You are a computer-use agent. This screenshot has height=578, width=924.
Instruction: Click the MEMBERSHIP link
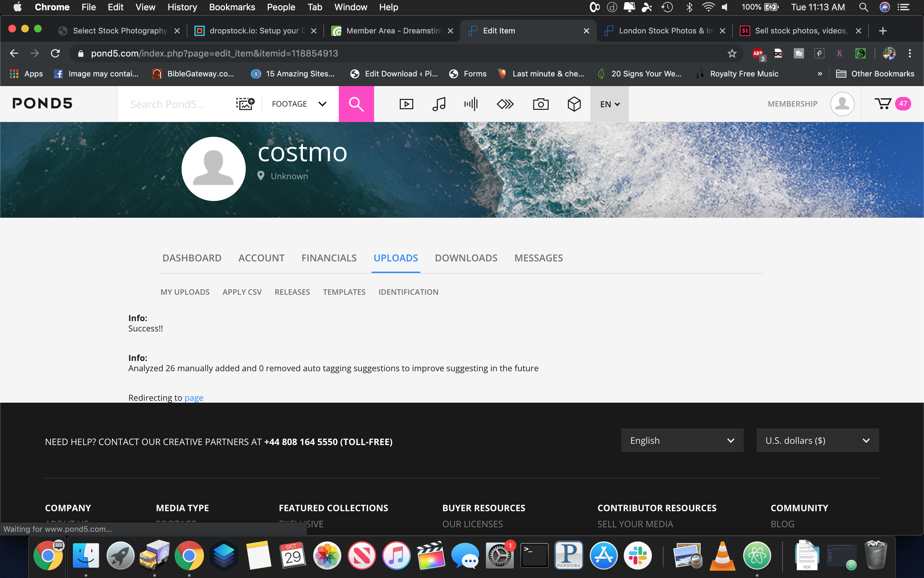(792, 104)
